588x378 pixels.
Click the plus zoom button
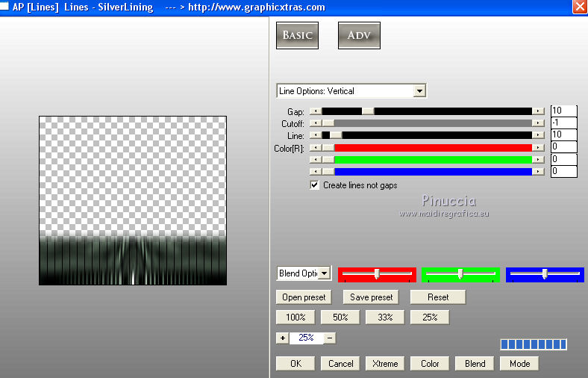pos(282,338)
